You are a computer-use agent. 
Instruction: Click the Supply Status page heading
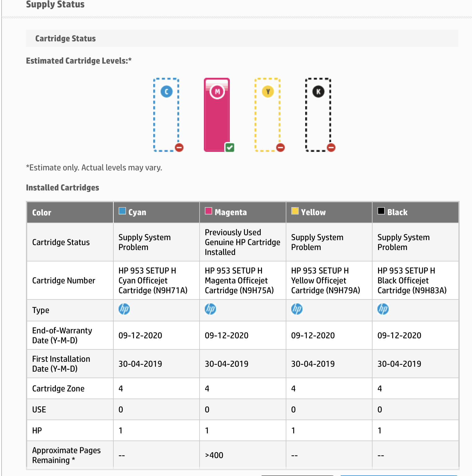(x=55, y=5)
